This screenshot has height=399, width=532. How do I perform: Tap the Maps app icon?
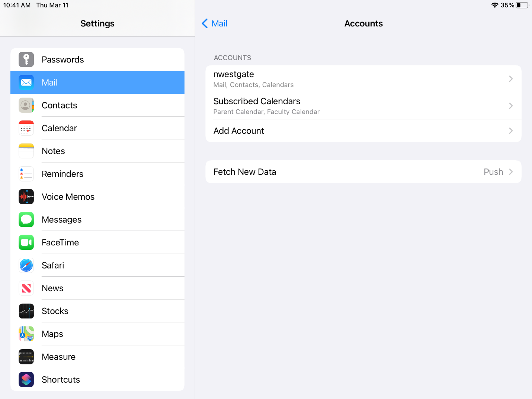pos(26,334)
